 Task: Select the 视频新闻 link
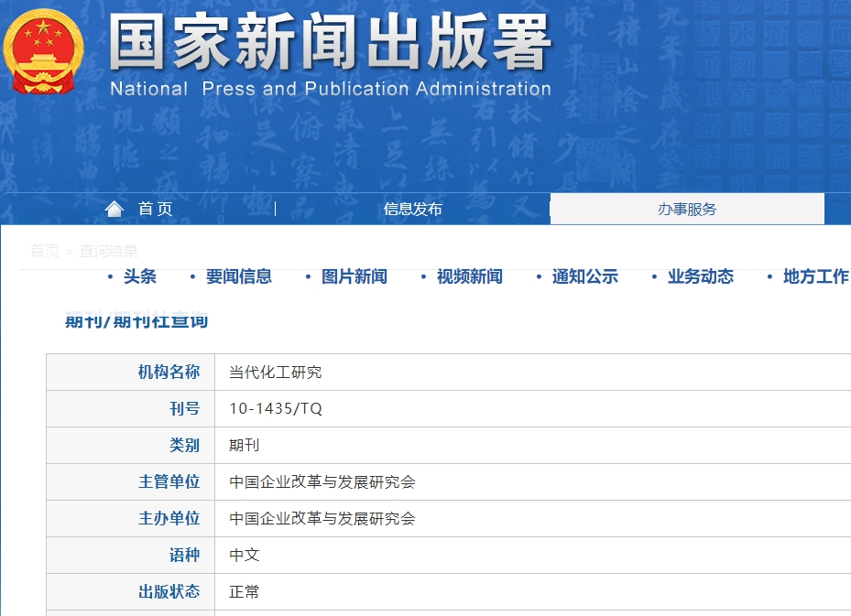click(x=469, y=276)
